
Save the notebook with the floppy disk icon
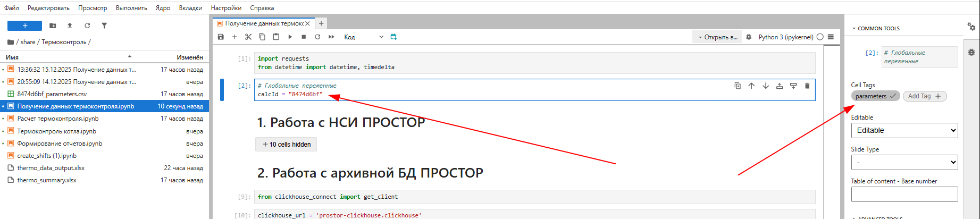point(221,37)
